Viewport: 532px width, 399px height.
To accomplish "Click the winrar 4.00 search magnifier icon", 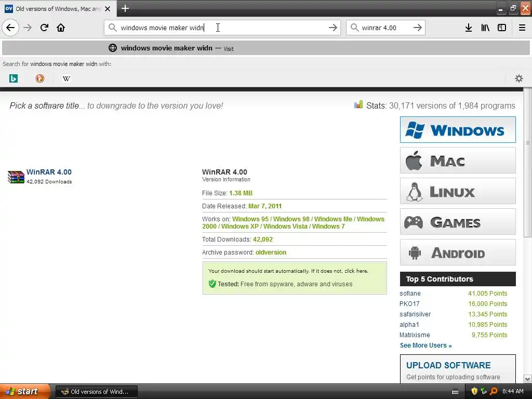I will pos(354,28).
